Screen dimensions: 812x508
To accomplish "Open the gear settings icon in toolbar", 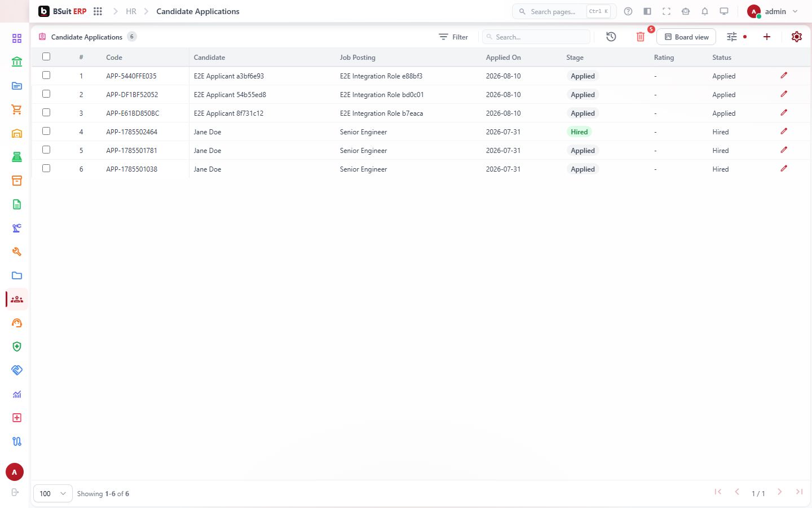I will coord(797,37).
